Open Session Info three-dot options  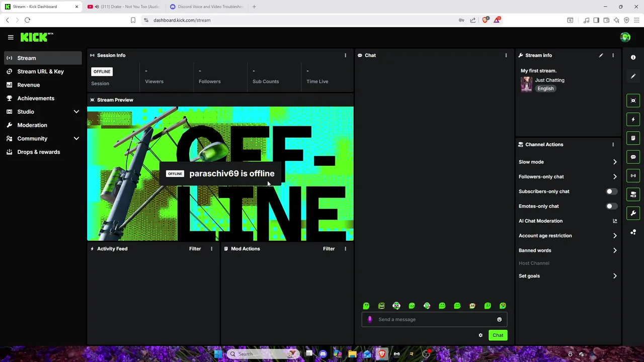345,55
